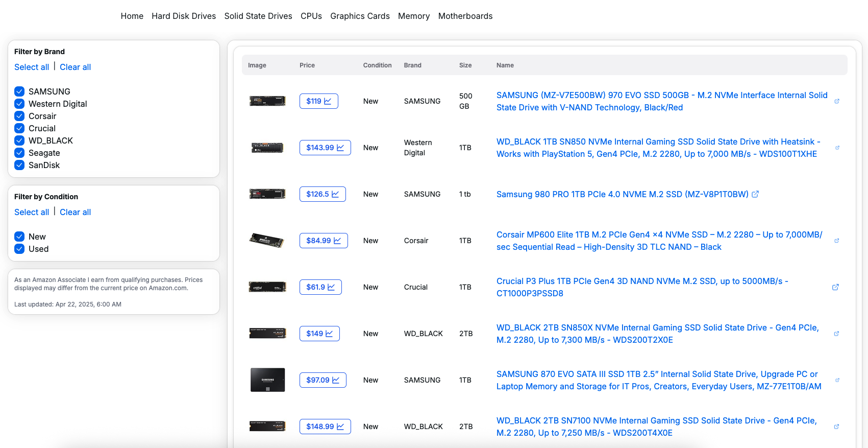Open Samsung 970 EVO SSD 500GB product link
This screenshot has width=868, height=448.
click(x=662, y=101)
